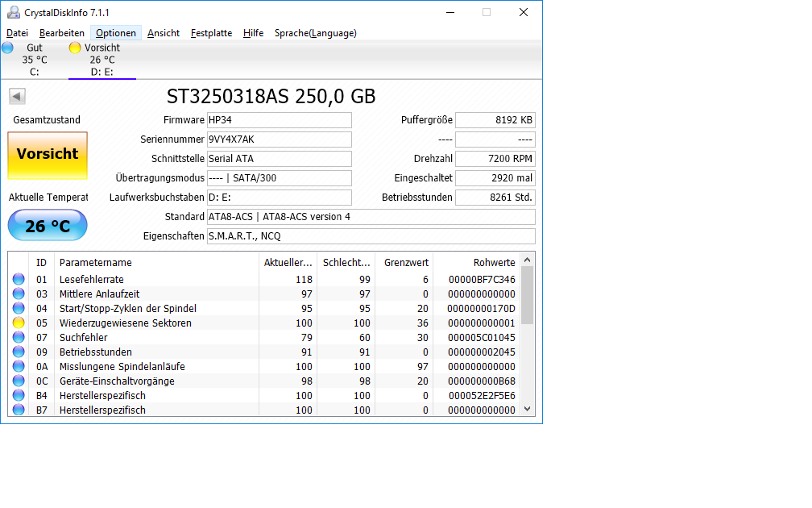Click raw value 00000000170D
Image resolution: width=812 pixels, height=508 pixels.
(x=482, y=308)
